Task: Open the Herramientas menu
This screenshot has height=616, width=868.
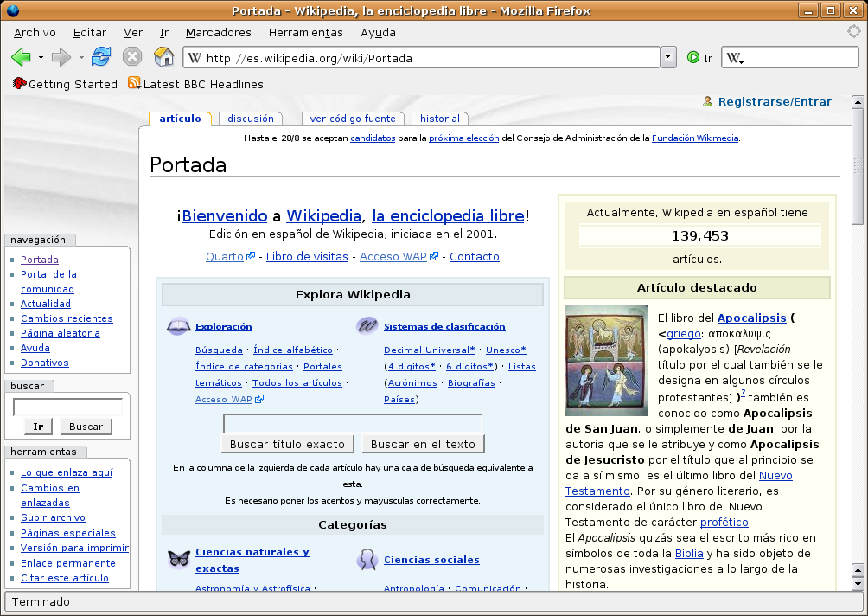Action: pyautogui.click(x=305, y=32)
